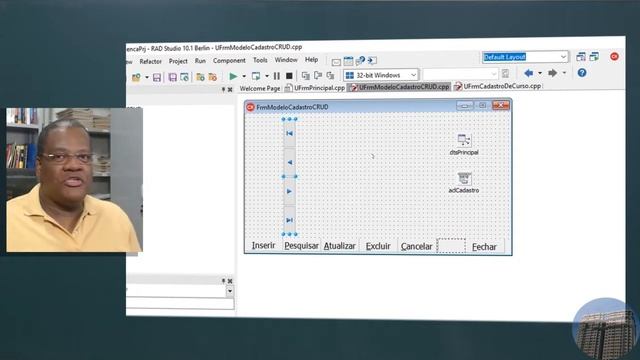Click the View Unit toolbar icon

(x=336, y=62)
